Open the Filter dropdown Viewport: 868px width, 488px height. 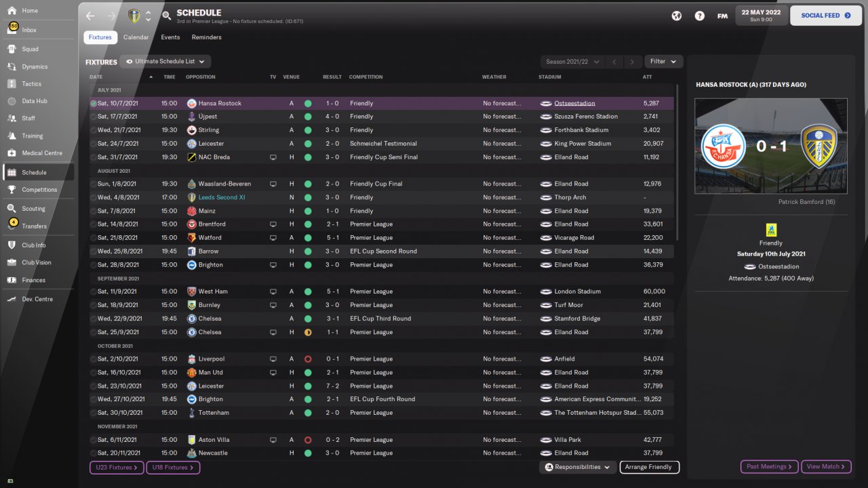pyautogui.click(x=663, y=62)
